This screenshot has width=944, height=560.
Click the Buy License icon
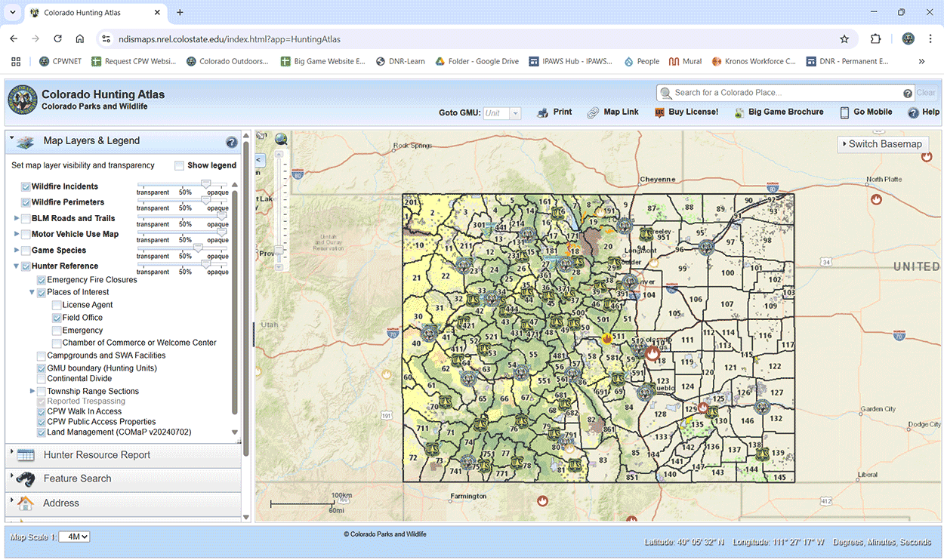pyautogui.click(x=659, y=112)
